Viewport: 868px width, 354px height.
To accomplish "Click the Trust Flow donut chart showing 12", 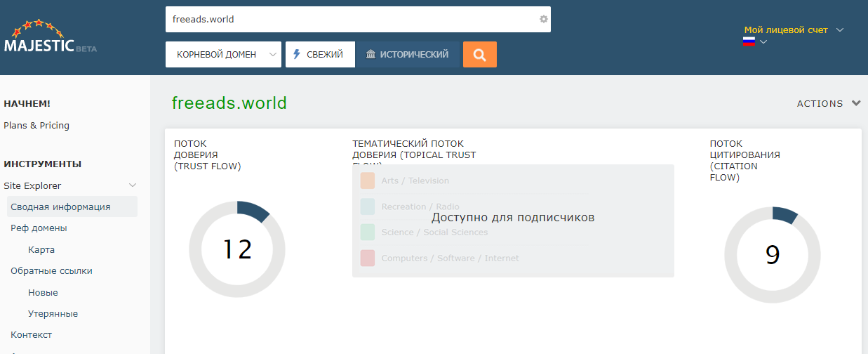I will [x=237, y=249].
